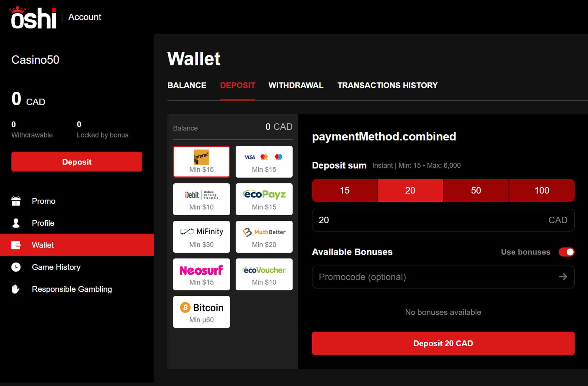Click the deposit sum amount field
Screen dimensions: 588x386
click(443, 220)
